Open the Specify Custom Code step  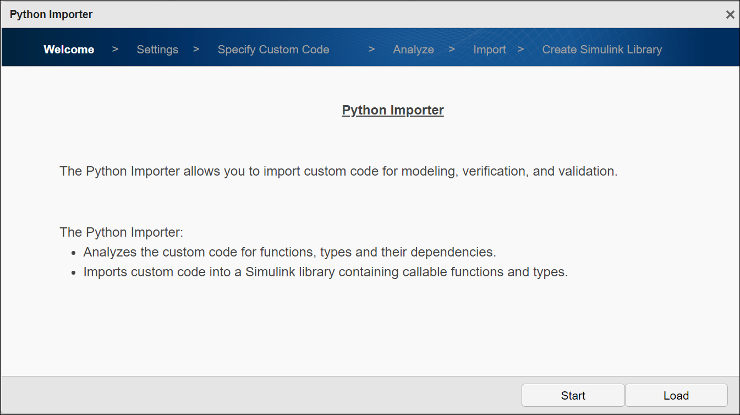coord(273,49)
